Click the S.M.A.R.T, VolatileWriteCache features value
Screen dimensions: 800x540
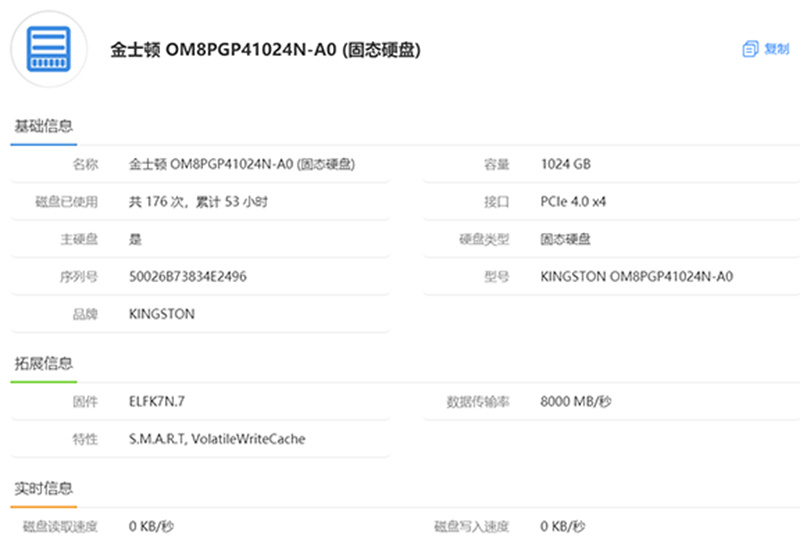(217, 439)
